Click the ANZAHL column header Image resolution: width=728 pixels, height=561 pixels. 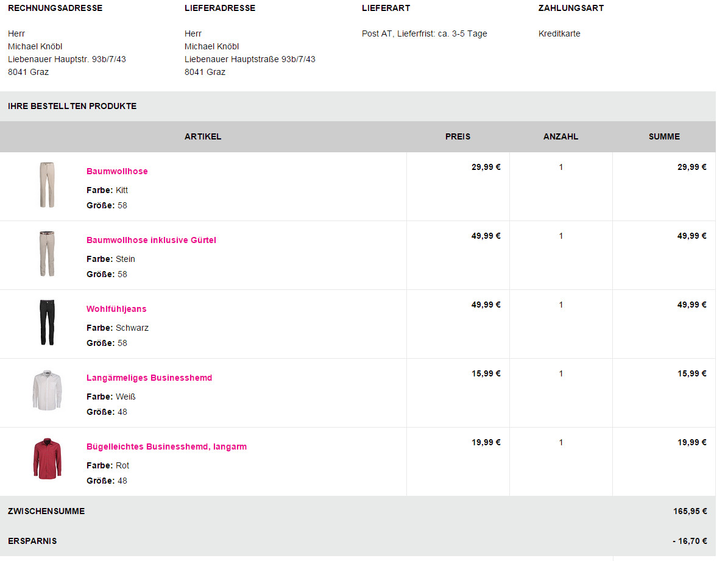pos(561,136)
